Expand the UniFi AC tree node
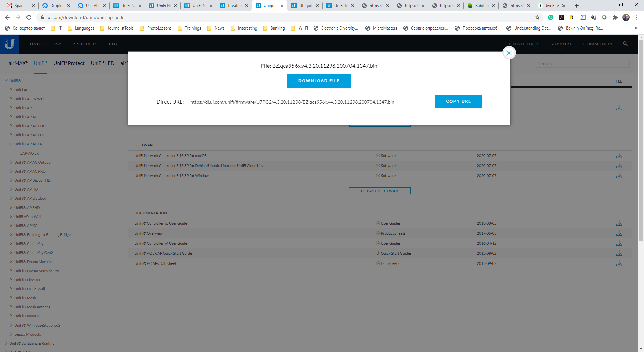 coord(11,90)
